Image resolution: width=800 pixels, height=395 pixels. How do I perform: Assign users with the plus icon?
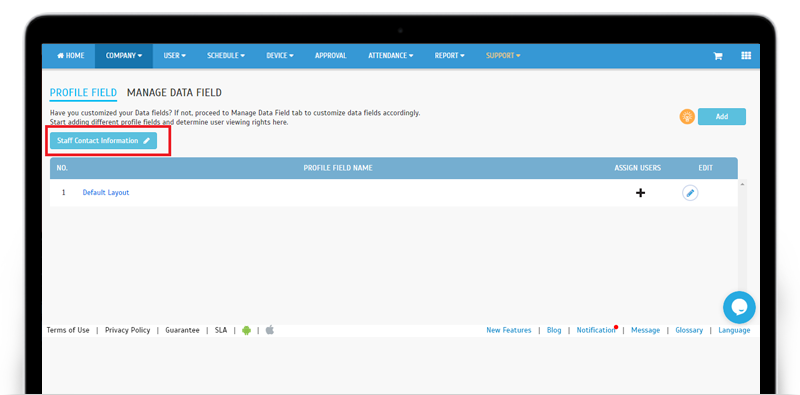[x=640, y=193]
